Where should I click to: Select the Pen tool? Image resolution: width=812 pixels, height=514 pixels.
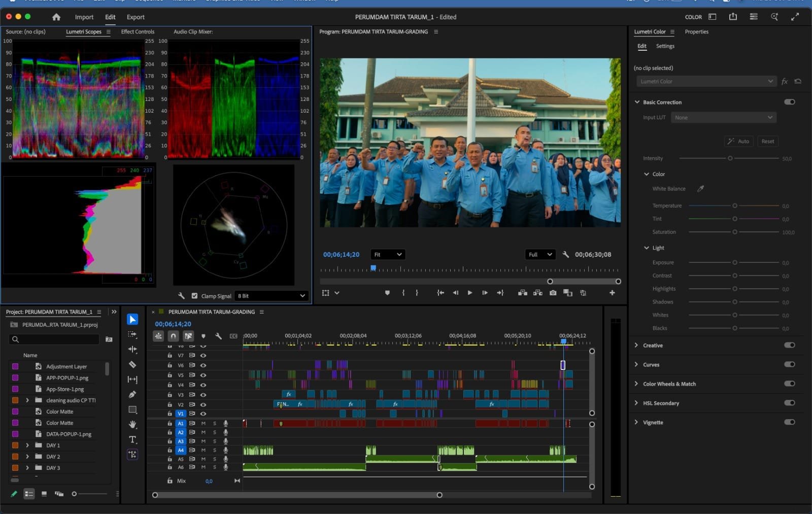tap(132, 394)
